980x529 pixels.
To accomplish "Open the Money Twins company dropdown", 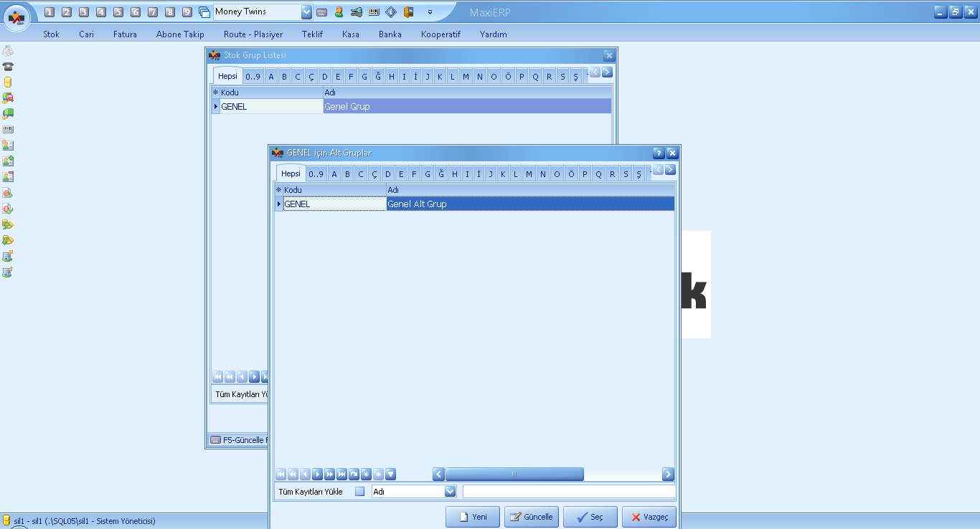I will (x=307, y=12).
